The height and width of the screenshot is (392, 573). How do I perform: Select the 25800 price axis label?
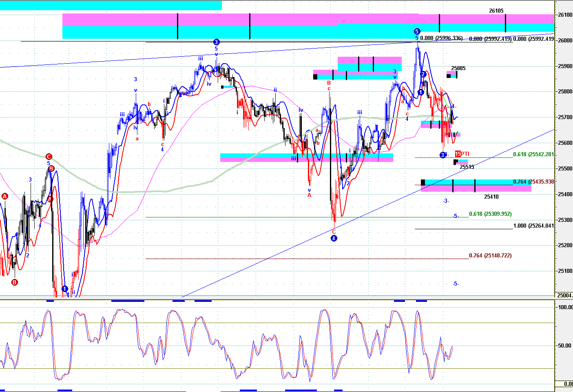[565, 91]
